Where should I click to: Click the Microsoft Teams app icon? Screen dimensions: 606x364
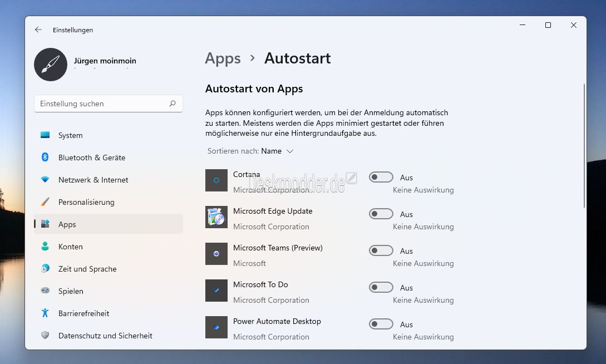coord(216,254)
